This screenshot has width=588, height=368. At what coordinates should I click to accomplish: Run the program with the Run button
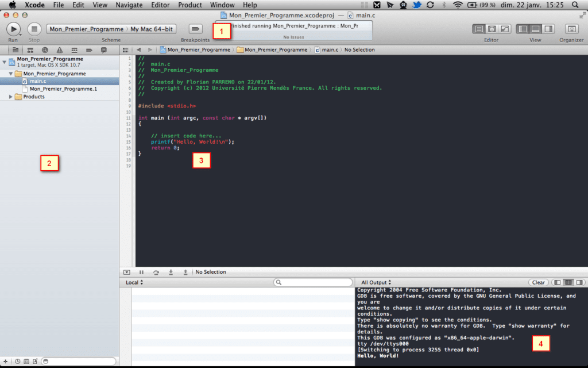(x=13, y=29)
